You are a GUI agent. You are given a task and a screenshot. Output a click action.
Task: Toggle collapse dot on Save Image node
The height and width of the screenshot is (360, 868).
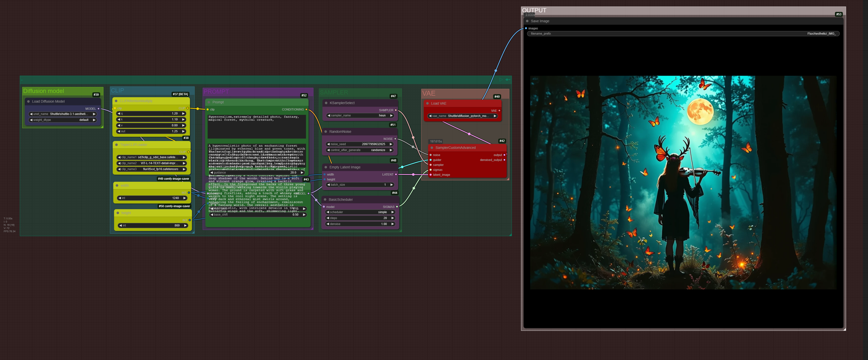[x=527, y=21]
